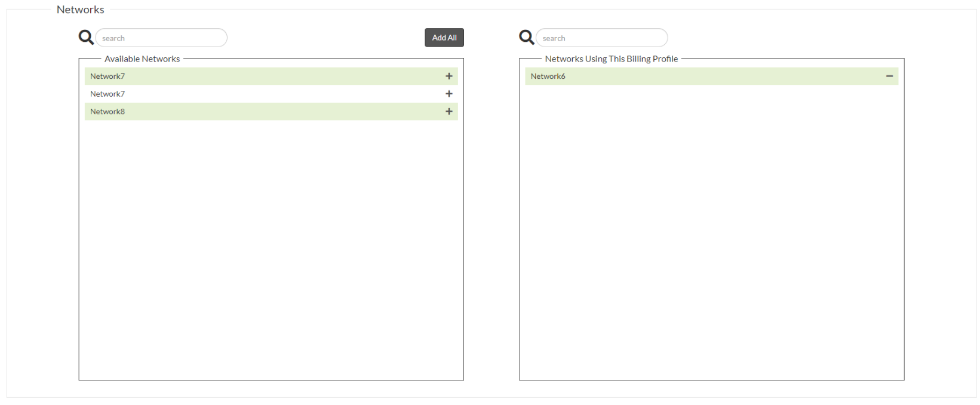Image resolution: width=980 pixels, height=405 pixels.
Task: Click the Available Networks legend label
Action: coord(142,59)
